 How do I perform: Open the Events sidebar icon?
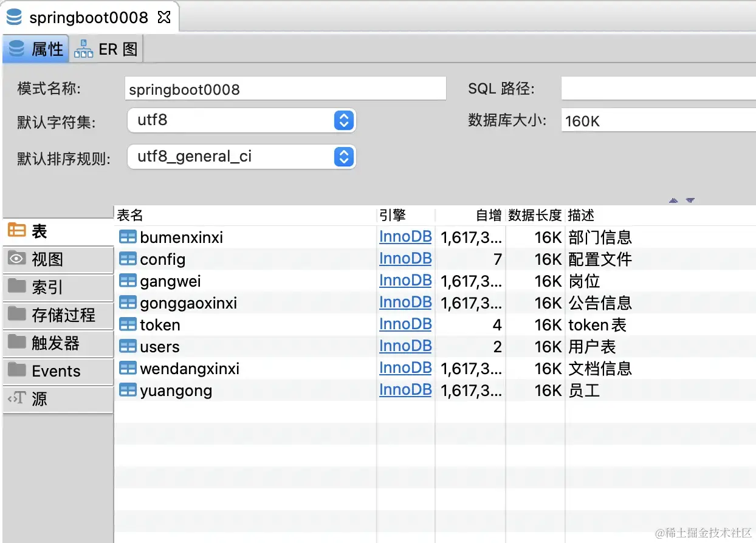pos(17,371)
